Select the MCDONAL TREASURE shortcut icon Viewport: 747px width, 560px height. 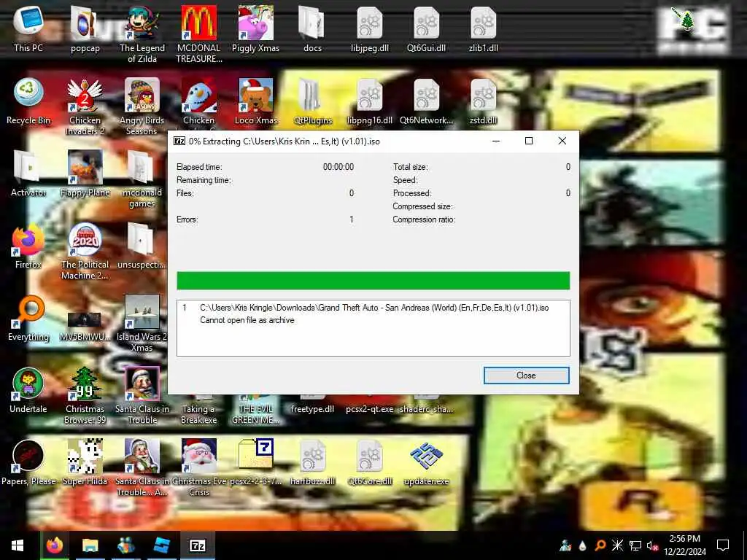click(x=199, y=34)
